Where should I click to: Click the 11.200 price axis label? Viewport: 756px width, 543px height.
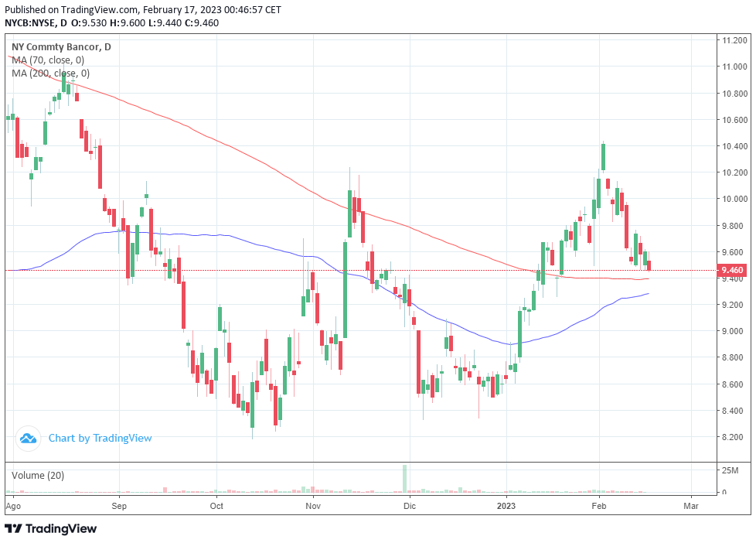(x=734, y=40)
